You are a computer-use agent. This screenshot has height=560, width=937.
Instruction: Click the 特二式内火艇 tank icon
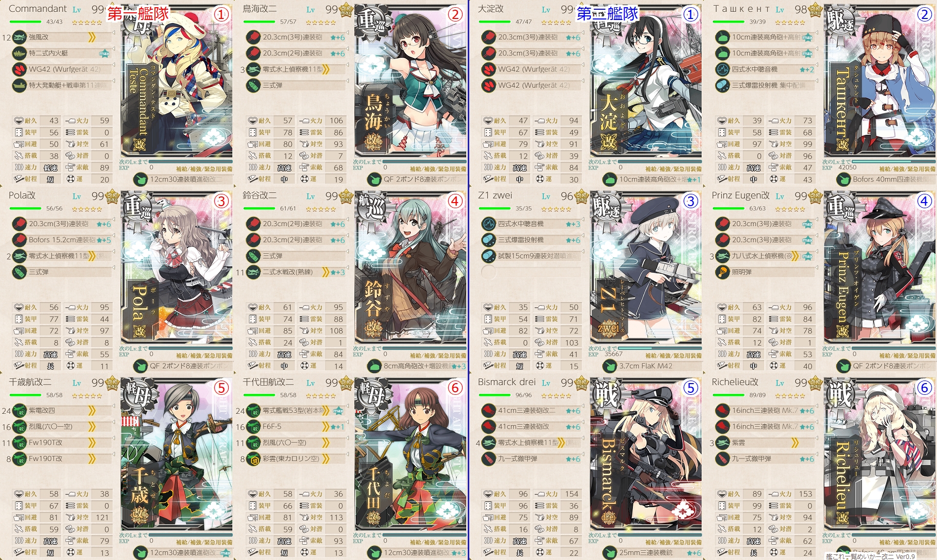point(19,53)
